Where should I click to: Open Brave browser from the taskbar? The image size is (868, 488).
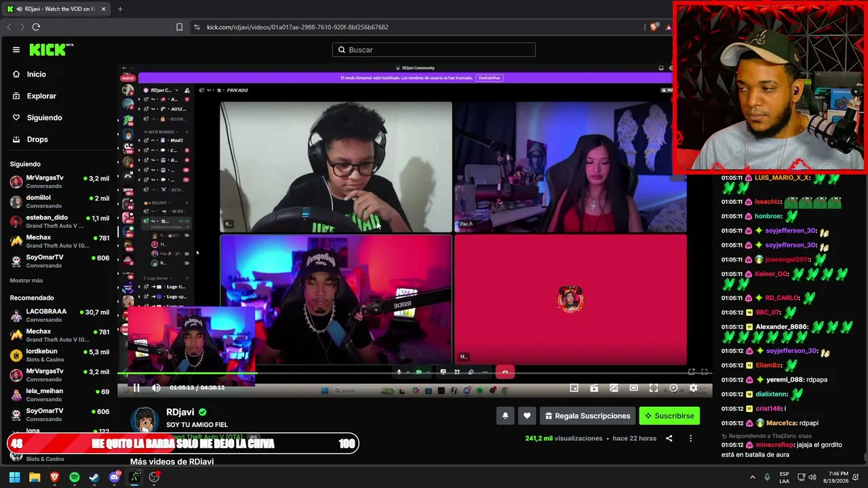click(54, 477)
